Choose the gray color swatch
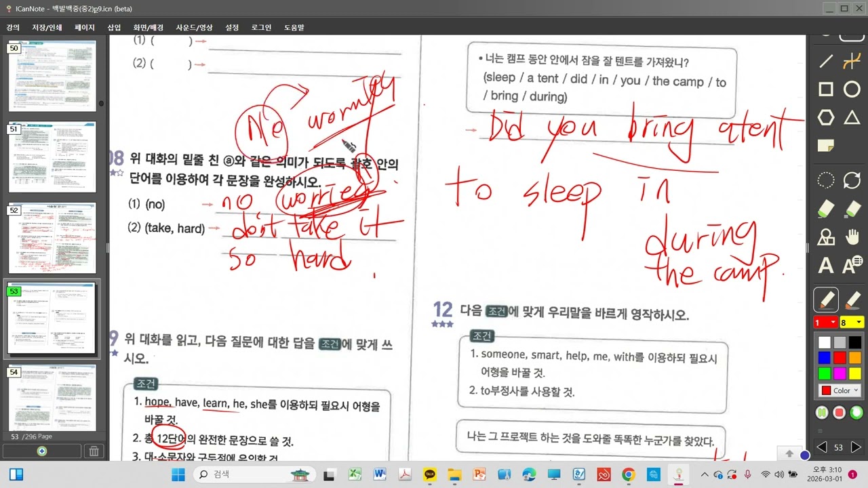The width and height of the screenshot is (868, 488). 840,342
